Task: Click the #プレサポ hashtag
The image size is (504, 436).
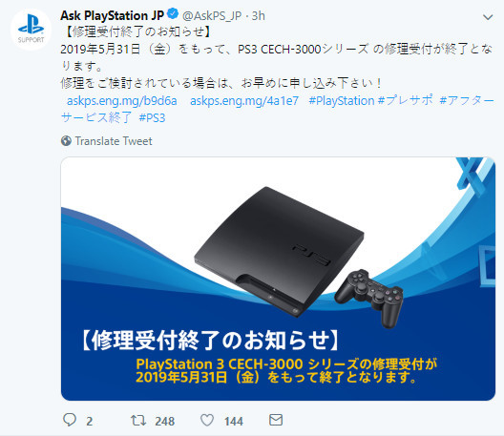Action: click(x=406, y=100)
